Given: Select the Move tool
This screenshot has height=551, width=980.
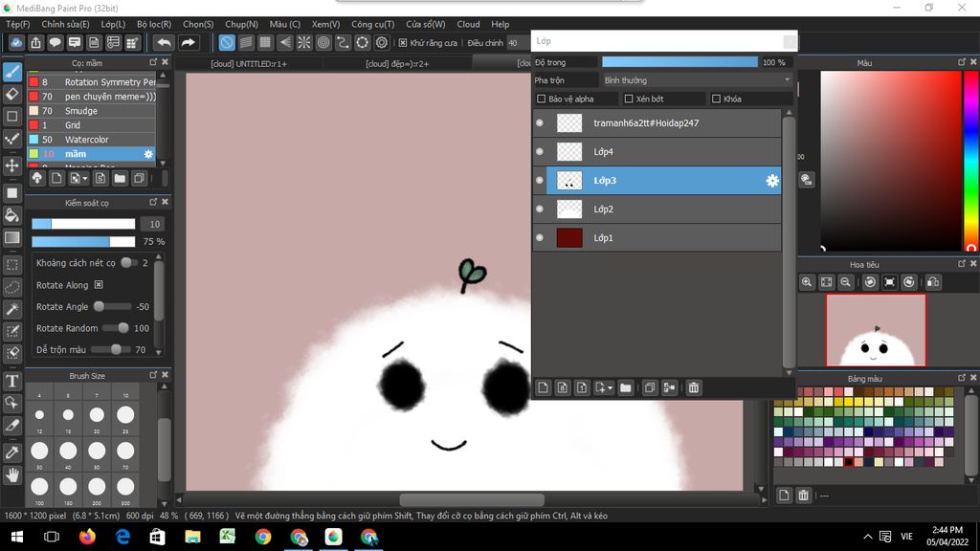Looking at the screenshot, I should click(12, 165).
